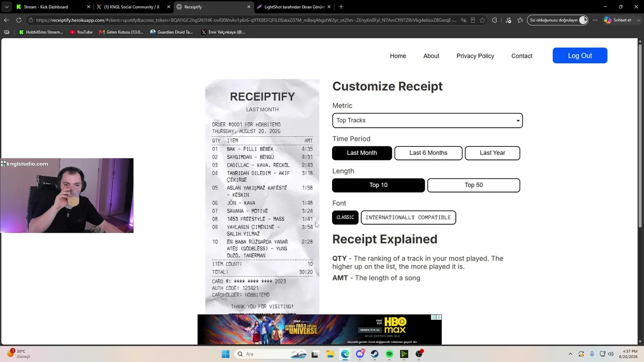This screenshot has width=644, height=362.
Task: Open the Emir Yalçınkaya X bookmark
Action: pyautogui.click(x=223, y=32)
